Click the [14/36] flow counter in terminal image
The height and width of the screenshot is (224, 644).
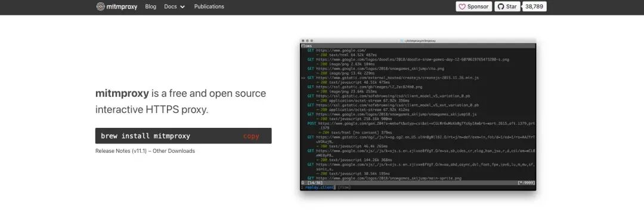pyautogui.click(x=314, y=182)
